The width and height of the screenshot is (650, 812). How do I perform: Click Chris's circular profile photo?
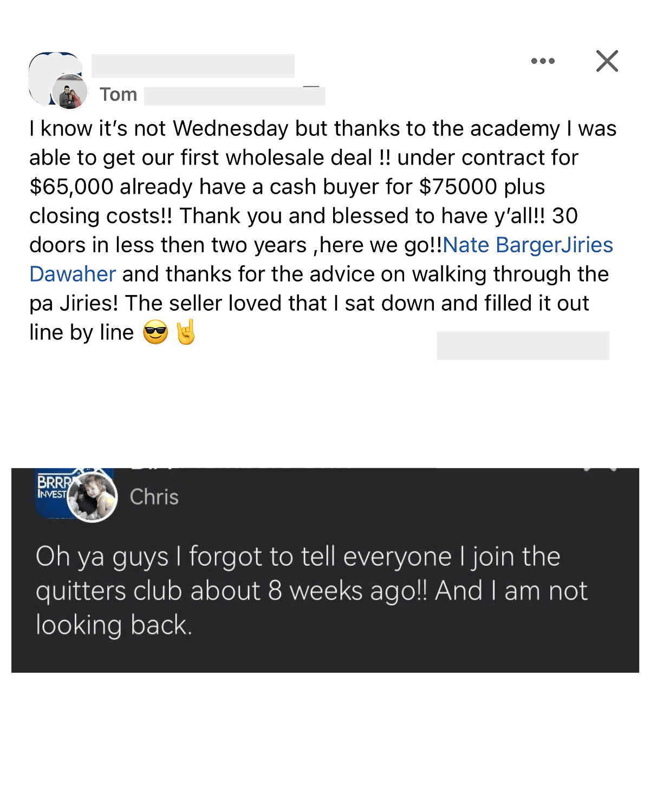point(93,497)
